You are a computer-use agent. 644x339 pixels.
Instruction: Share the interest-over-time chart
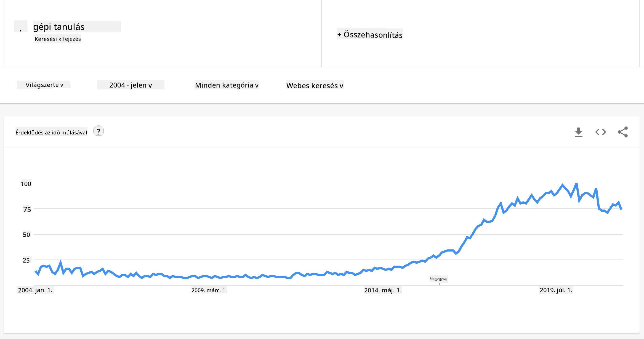(x=622, y=132)
